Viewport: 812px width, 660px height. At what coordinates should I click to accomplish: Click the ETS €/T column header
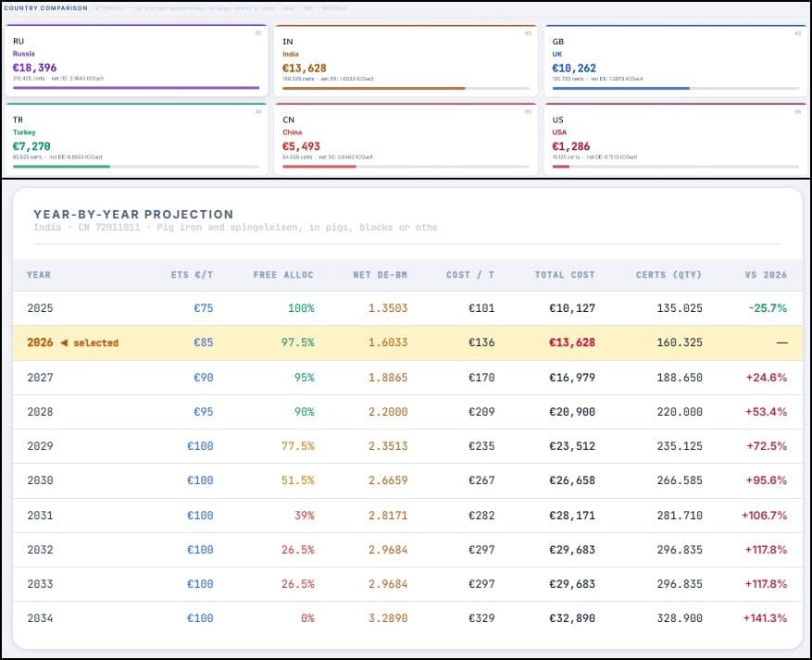pyautogui.click(x=190, y=275)
